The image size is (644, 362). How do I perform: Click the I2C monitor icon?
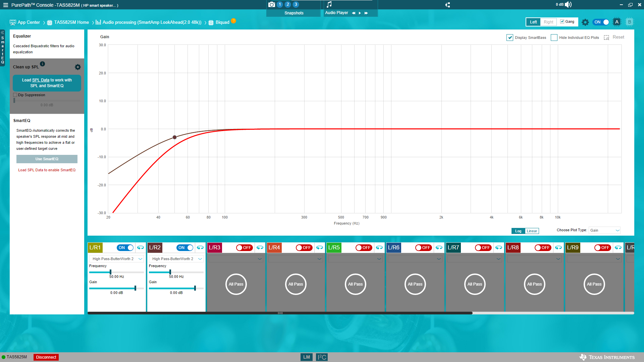(322, 357)
